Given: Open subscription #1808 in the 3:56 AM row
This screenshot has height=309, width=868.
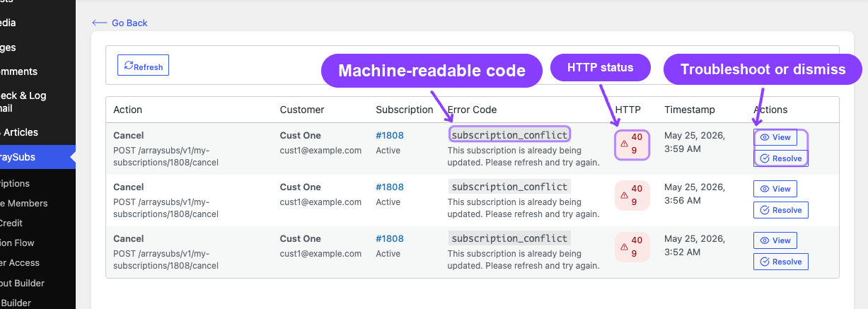Looking at the screenshot, I should click(390, 187).
